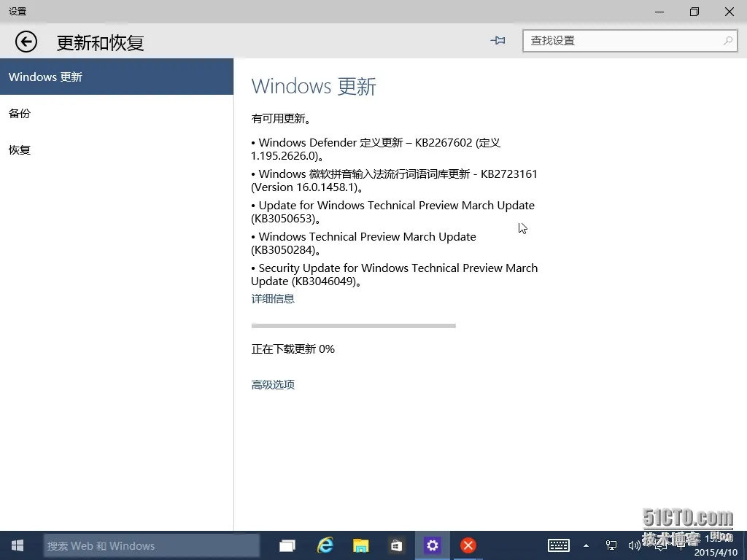Viewport: 747px width, 560px height.
Task: Click the red X taskbar icon
Action: (468, 545)
